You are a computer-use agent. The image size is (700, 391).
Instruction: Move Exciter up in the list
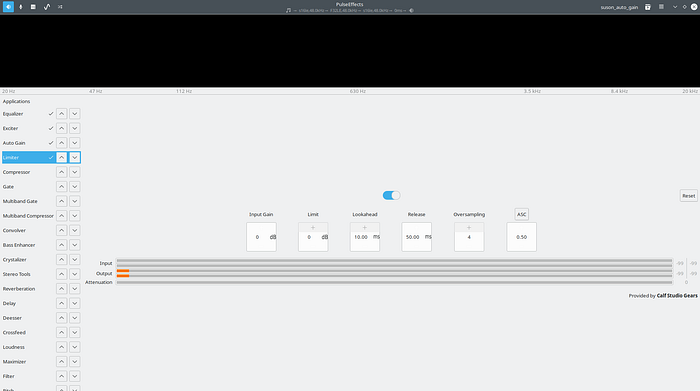(62, 129)
